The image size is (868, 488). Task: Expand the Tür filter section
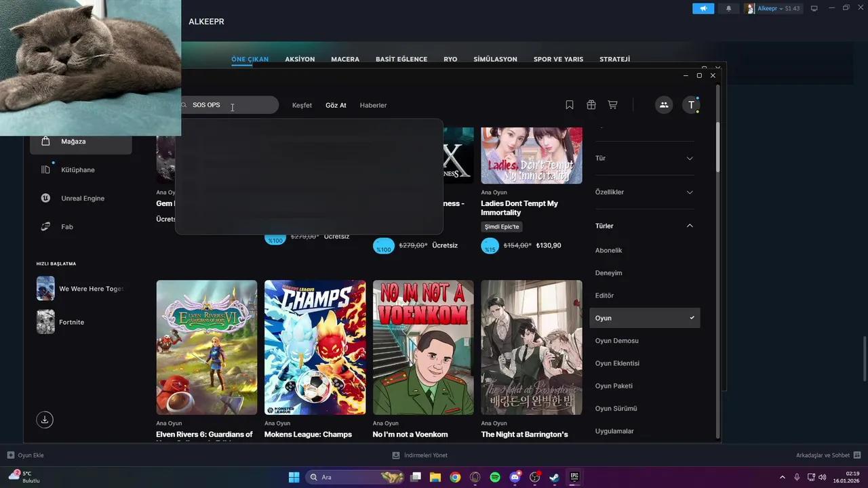pyautogui.click(x=644, y=158)
